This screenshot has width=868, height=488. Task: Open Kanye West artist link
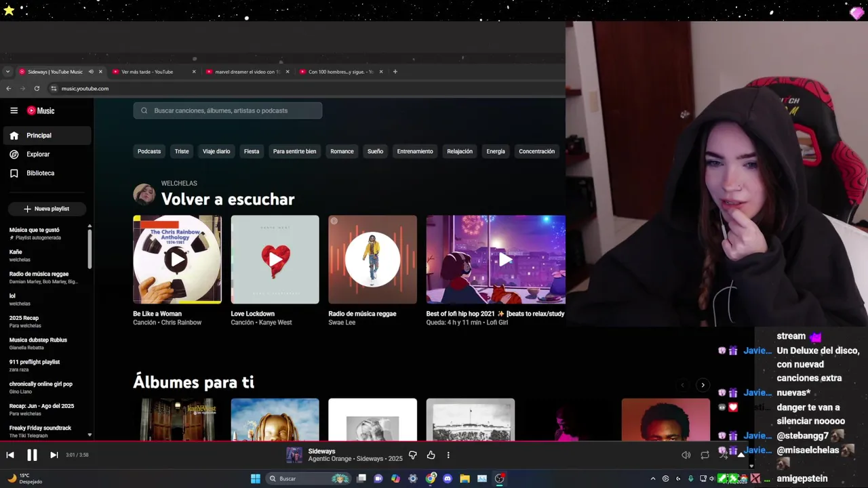point(276,323)
